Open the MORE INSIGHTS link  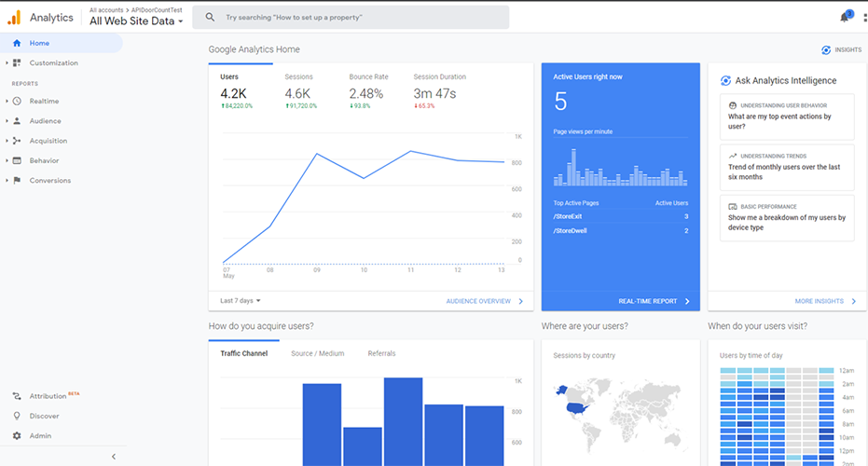coord(820,301)
